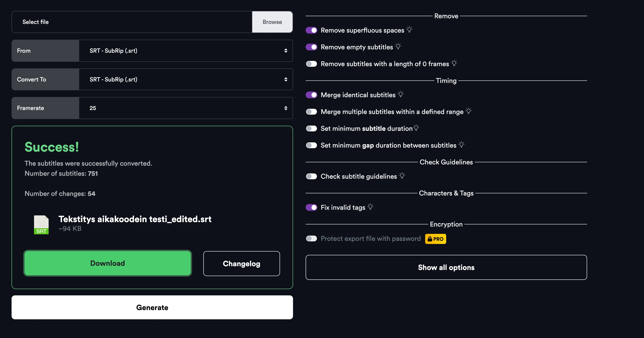Viewport: 644px width, 338px height.
Task: Turn on Check subtitle guidelines switch
Action: click(311, 176)
